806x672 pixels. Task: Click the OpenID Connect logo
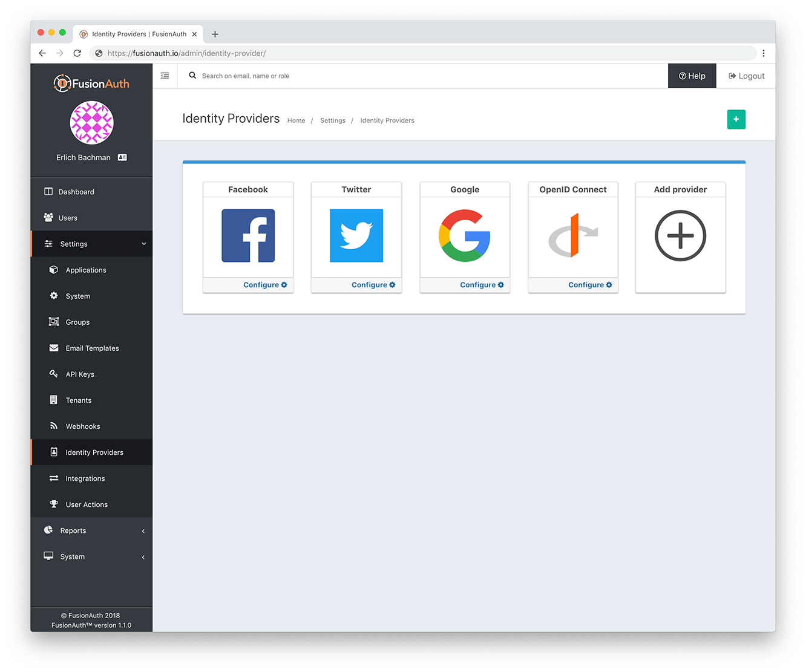(x=573, y=235)
